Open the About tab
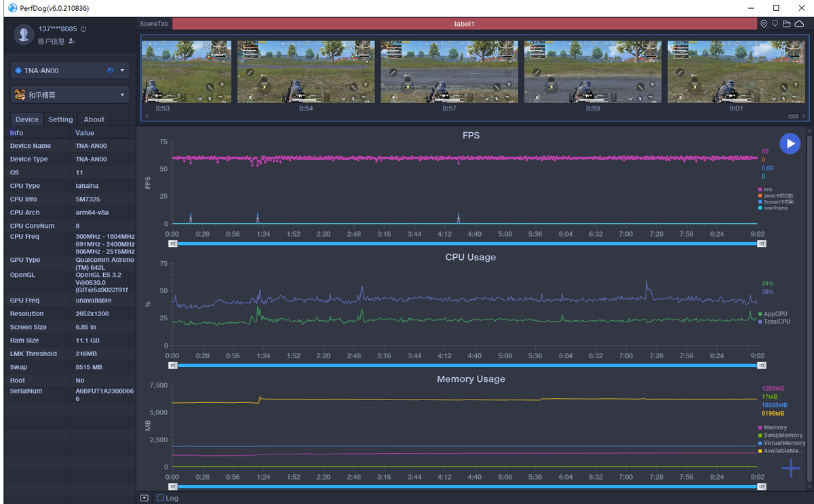This screenshot has height=504, width=814. pyautogui.click(x=94, y=119)
